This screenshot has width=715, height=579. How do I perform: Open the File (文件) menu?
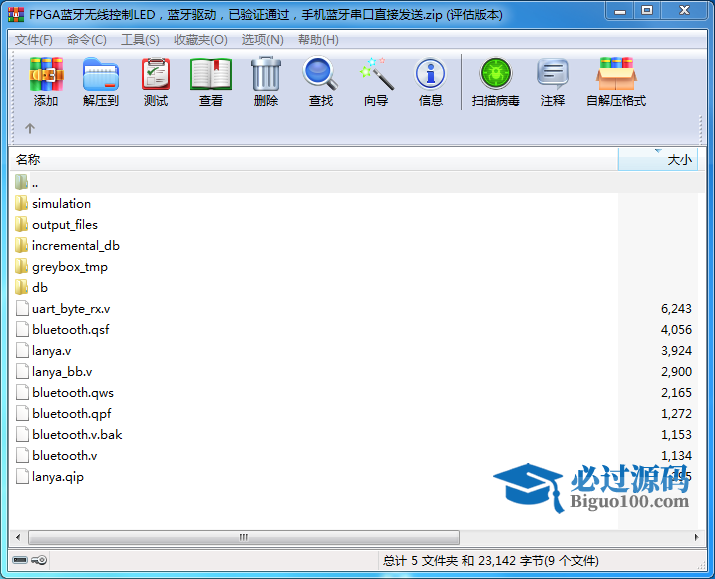pyautogui.click(x=34, y=40)
